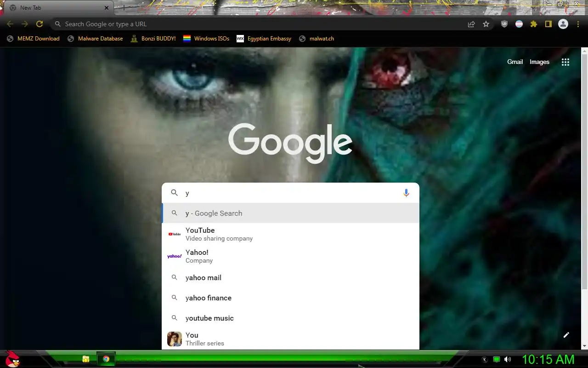Click the 10:15 AM taskbar clock
The width and height of the screenshot is (588, 368).
coord(548,359)
